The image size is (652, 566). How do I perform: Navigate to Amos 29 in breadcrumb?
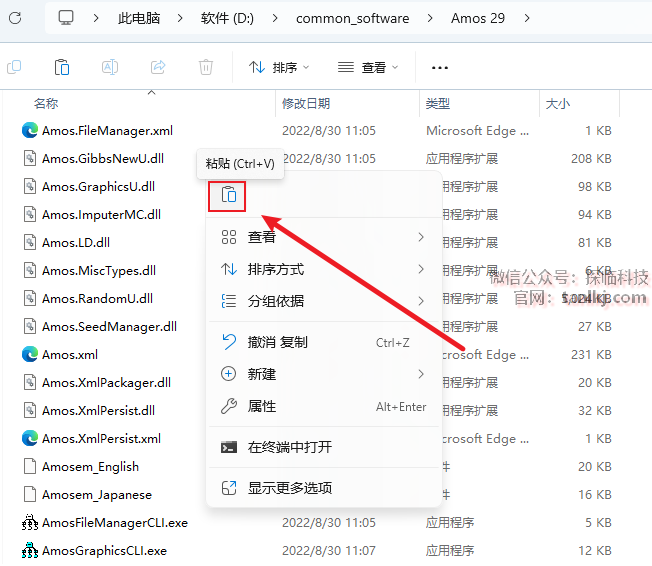[478, 18]
